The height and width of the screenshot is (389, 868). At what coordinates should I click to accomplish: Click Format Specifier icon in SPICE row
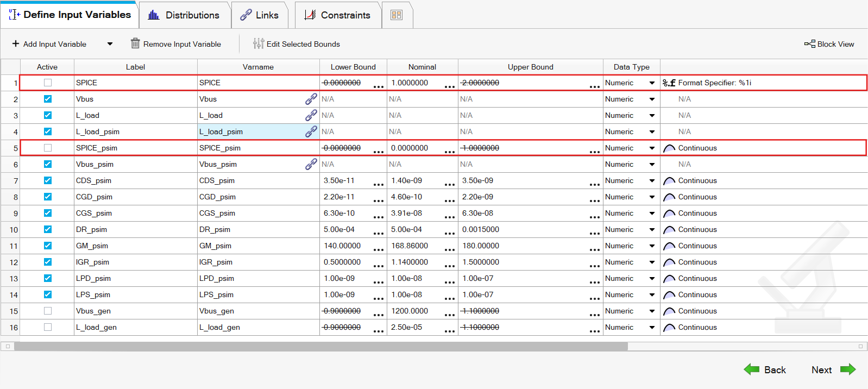[x=669, y=83]
